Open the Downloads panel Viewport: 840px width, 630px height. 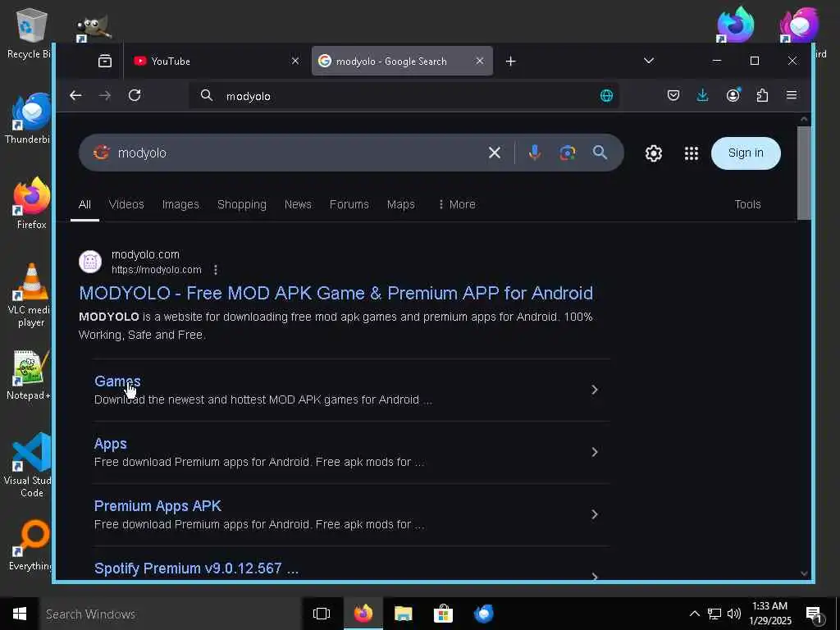[x=702, y=95]
